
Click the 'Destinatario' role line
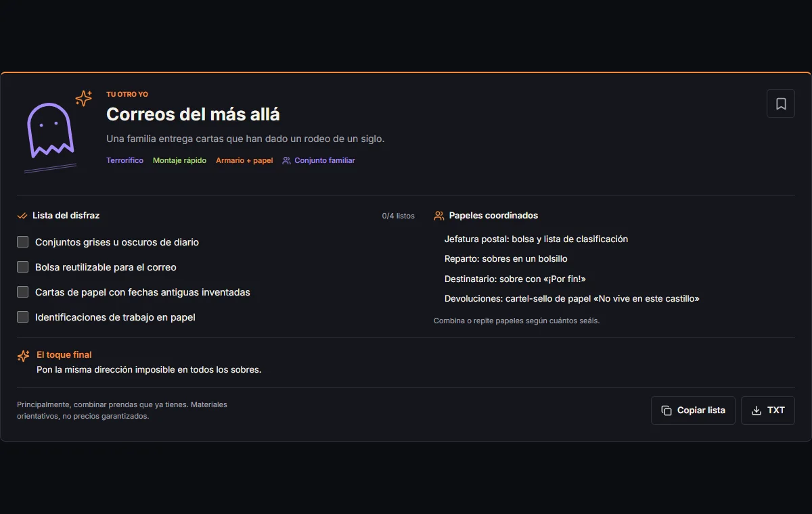(515, 279)
